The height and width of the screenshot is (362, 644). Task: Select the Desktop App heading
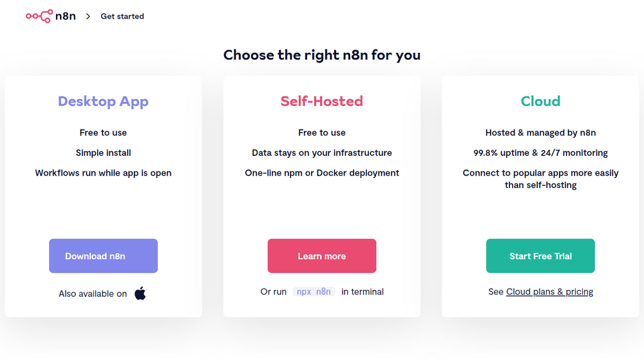click(103, 101)
